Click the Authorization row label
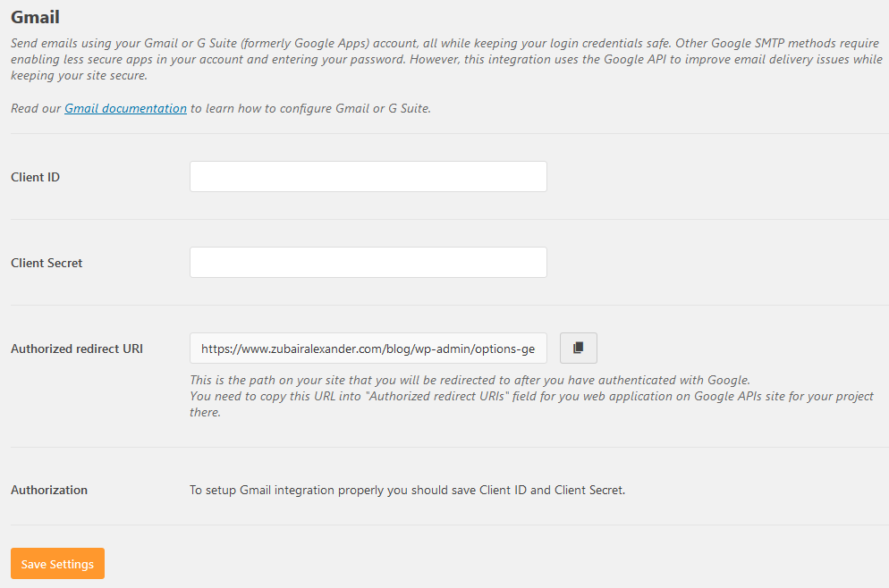The image size is (889, 588). (49, 490)
